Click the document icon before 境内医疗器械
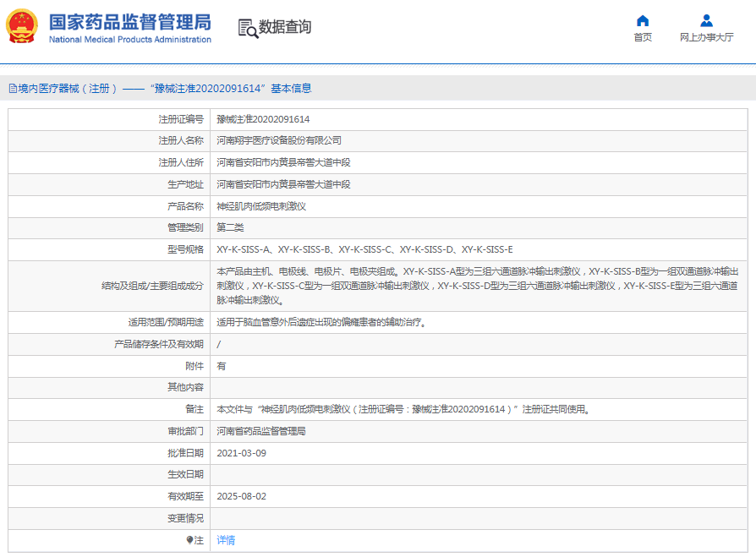 13,89
